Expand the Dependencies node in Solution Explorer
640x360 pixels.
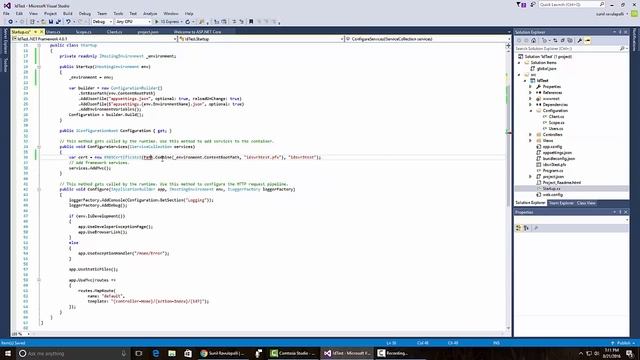click(531, 104)
